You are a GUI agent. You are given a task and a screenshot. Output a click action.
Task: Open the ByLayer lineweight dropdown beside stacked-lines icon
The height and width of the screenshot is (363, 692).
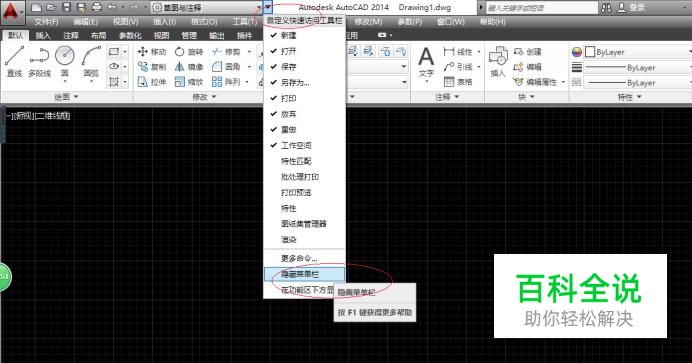pyautogui.click(x=638, y=67)
